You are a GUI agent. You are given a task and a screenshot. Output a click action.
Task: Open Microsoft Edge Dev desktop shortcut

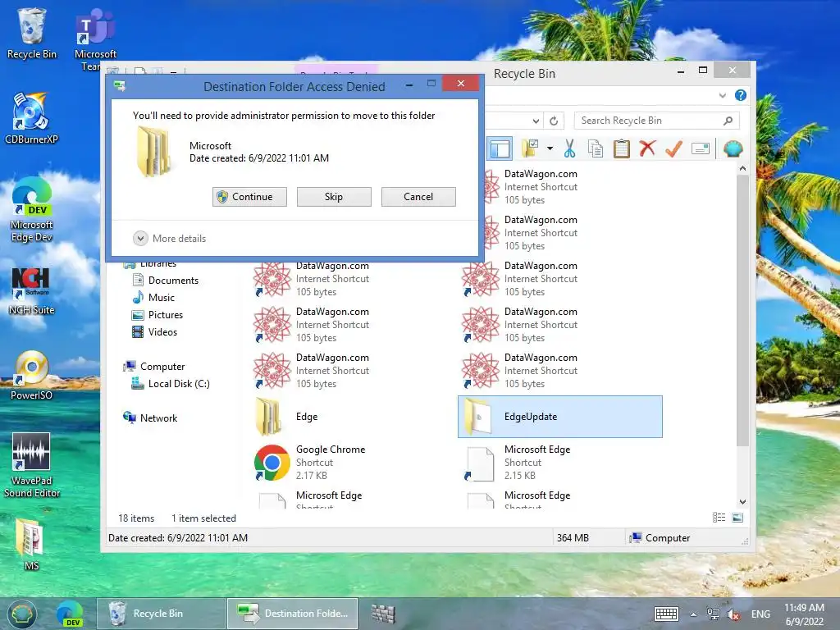click(32, 209)
